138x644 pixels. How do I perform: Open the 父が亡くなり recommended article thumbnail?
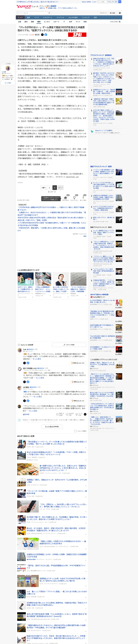[26, 279]
